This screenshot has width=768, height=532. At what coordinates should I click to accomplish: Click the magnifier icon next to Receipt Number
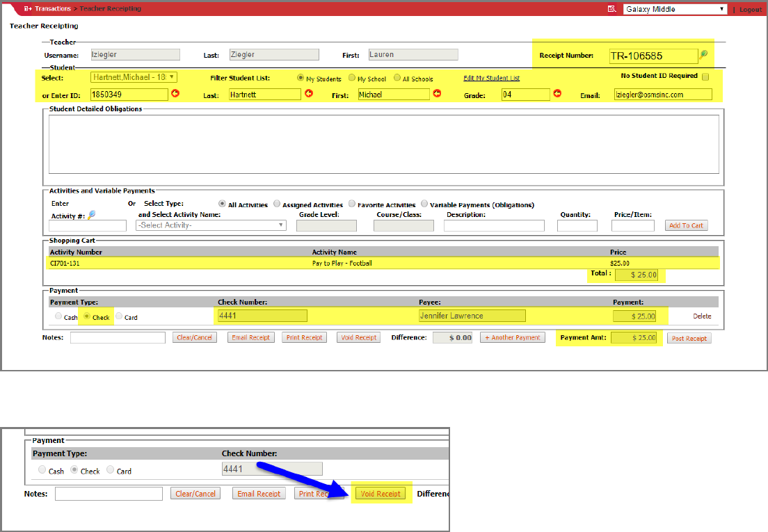click(x=703, y=54)
